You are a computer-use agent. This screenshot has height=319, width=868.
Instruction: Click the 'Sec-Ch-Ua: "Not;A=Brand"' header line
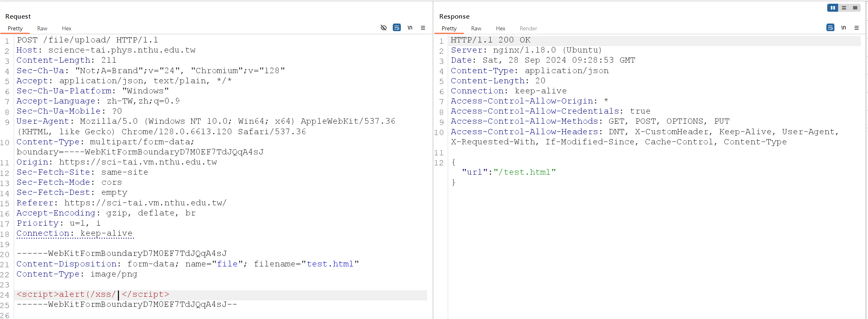(x=151, y=71)
